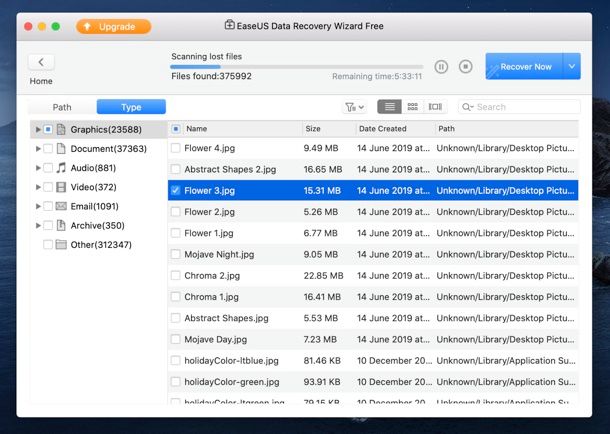Switch to list view icon
Screen dimensions: 610x434
[x=389, y=107]
